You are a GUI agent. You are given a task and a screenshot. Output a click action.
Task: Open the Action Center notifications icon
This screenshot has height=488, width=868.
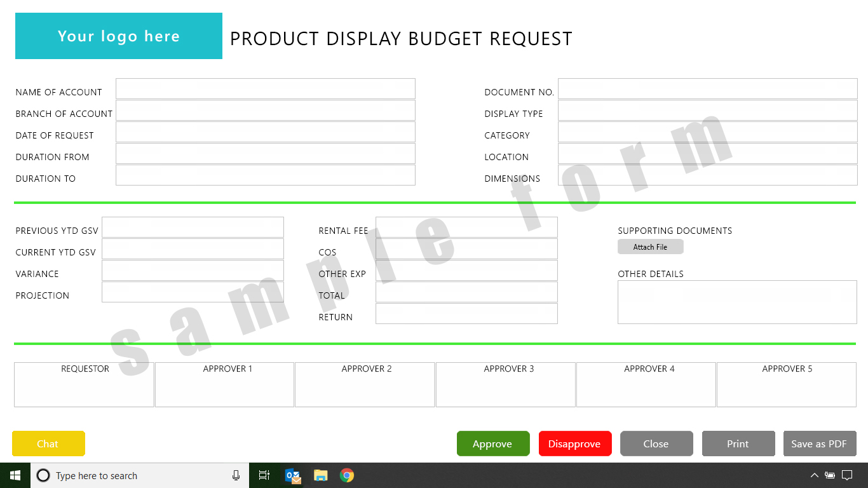point(847,475)
